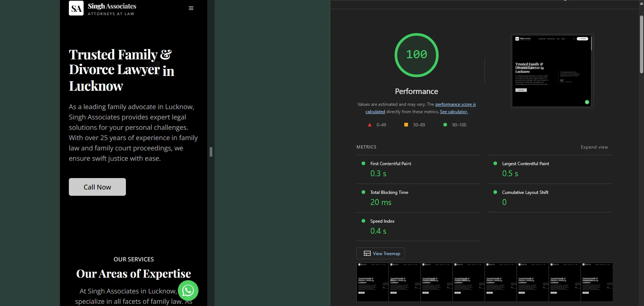Click the Call Now button

coord(97,187)
